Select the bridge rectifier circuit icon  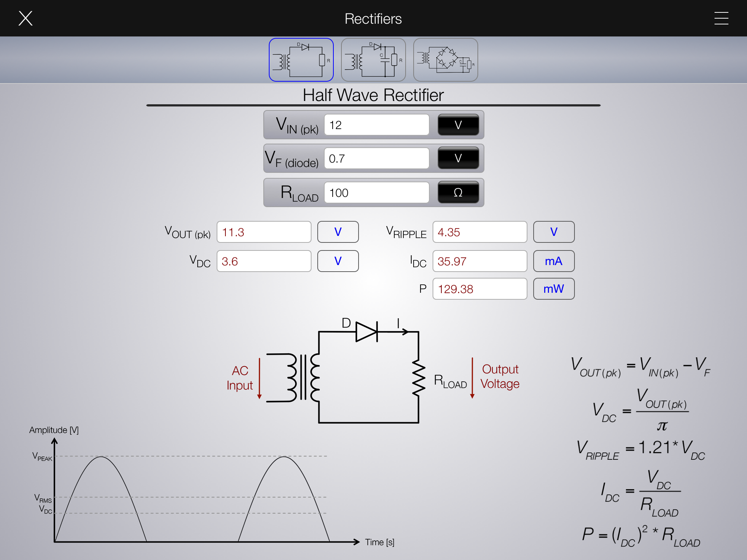pyautogui.click(x=445, y=60)
